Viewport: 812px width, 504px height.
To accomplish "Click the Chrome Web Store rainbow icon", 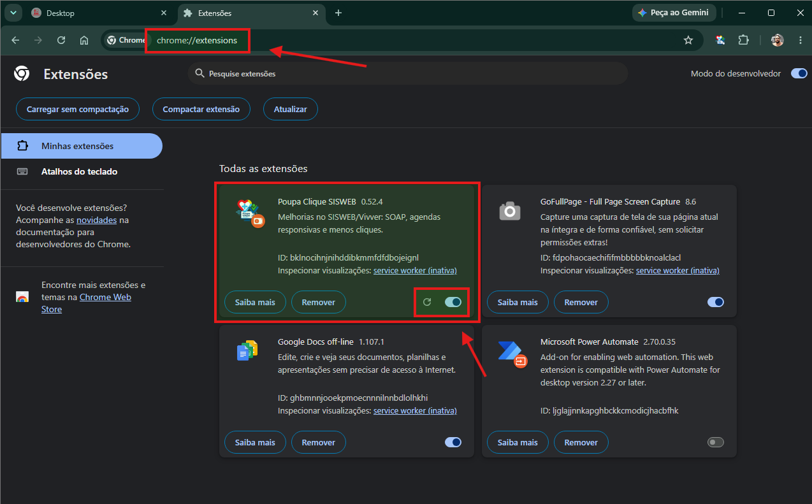I will coord(22,297).
